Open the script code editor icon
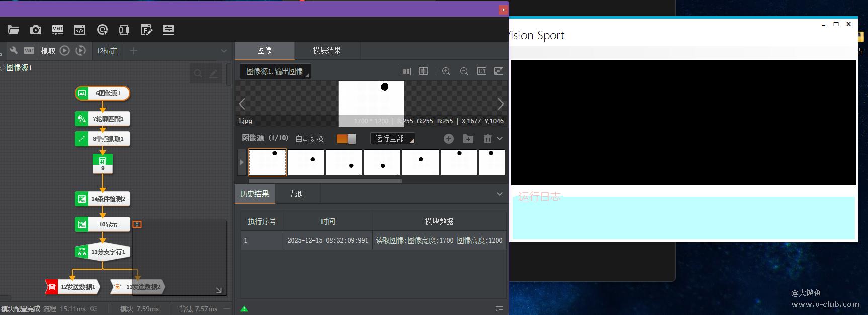 79,30
